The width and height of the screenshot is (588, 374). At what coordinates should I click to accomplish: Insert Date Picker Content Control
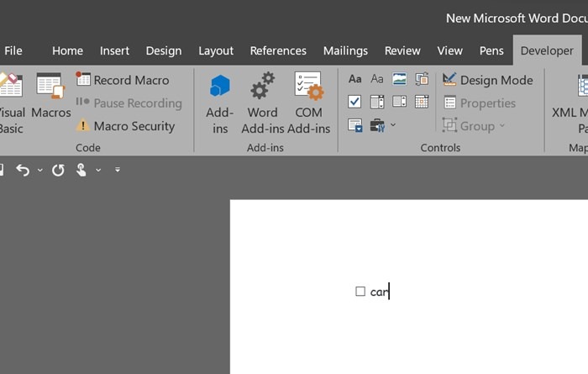[422, 102]
